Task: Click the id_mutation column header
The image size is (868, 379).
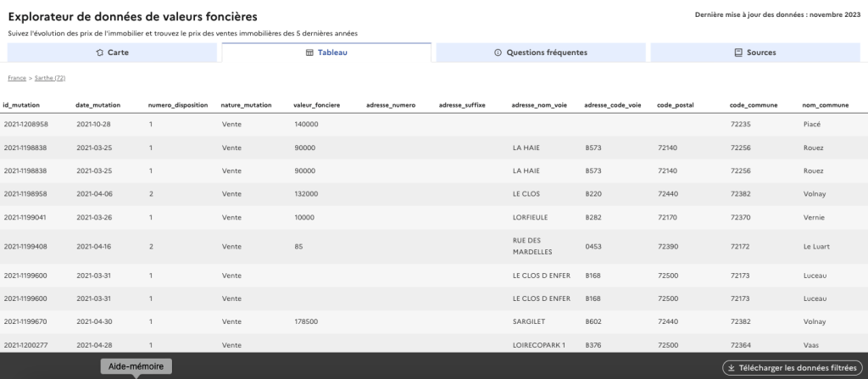Action: (21, 105)
